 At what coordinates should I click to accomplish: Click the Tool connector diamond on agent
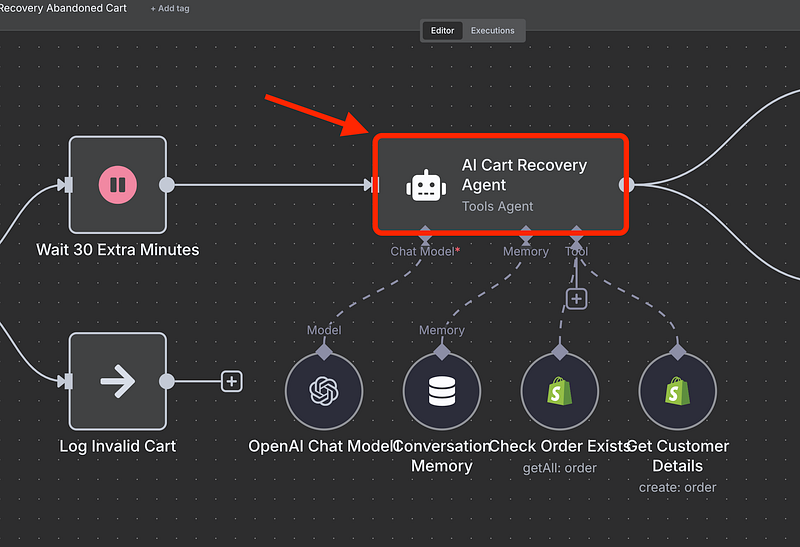tap(576, 238)
